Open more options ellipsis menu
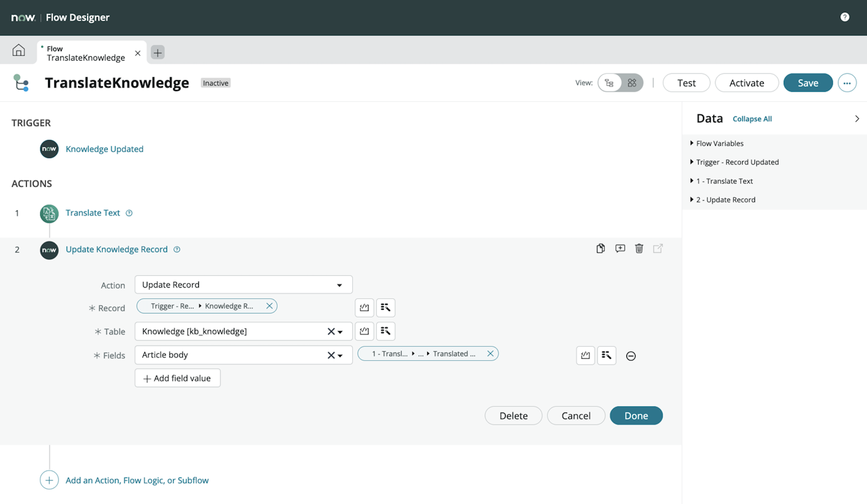Screen dimensions: 867x504 click(x=847, y=83)
